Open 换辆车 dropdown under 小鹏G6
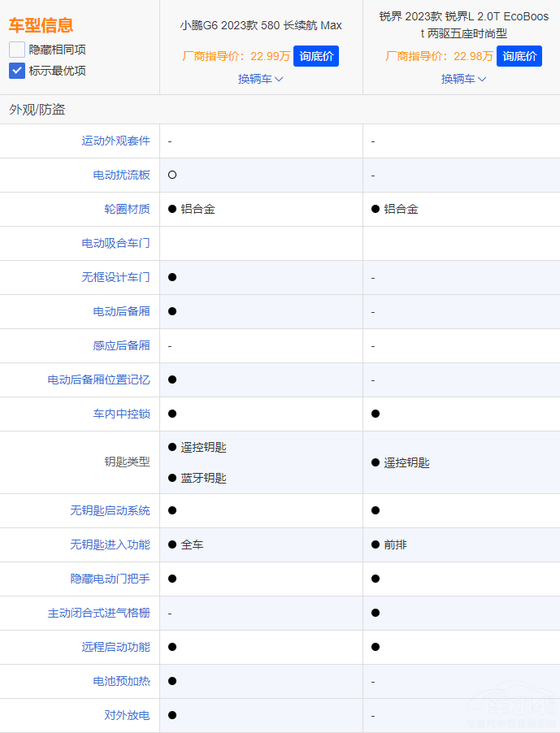Image resolution: width=560 pixels, height=733 pixels. point(261,79)
